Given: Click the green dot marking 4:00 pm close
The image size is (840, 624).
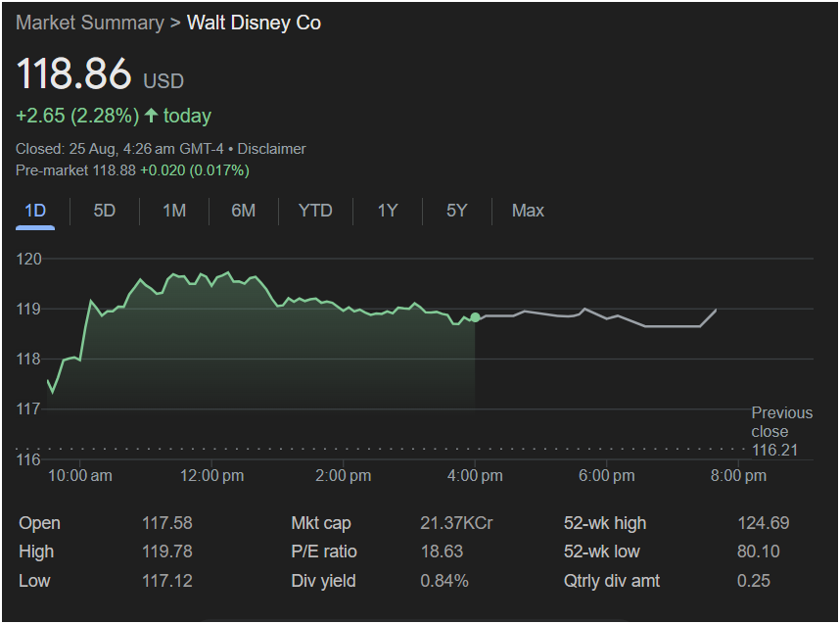Looking at the screenshot, I should (x=475, y=317).
